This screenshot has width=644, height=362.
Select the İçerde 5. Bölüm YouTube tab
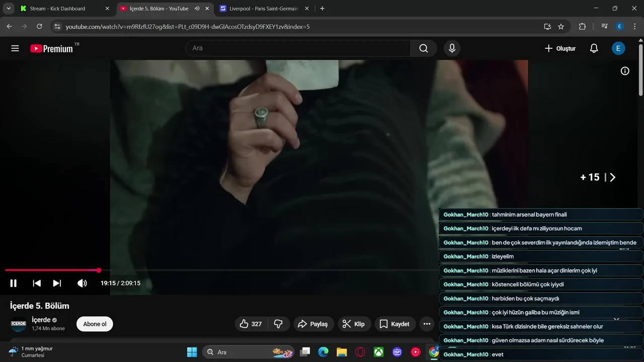click(159, 9)
